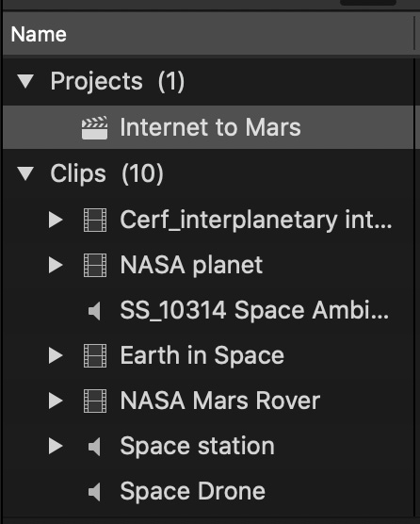Screen dimensions: 420x524
Task: Click the filmstrip icon next to Earth in Space
Action: tap(95, 355)
